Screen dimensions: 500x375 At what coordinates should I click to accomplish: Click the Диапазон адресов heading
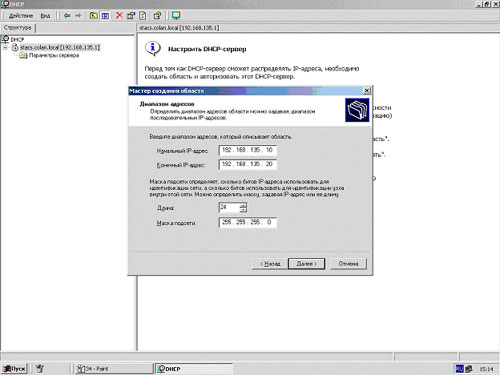(x=167, y=104)
